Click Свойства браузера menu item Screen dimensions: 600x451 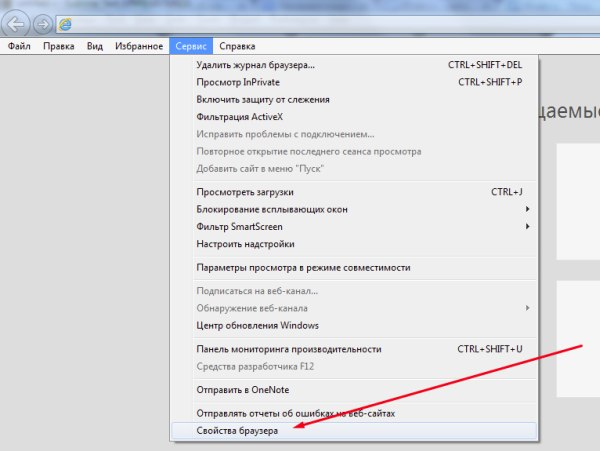[237, 430]
